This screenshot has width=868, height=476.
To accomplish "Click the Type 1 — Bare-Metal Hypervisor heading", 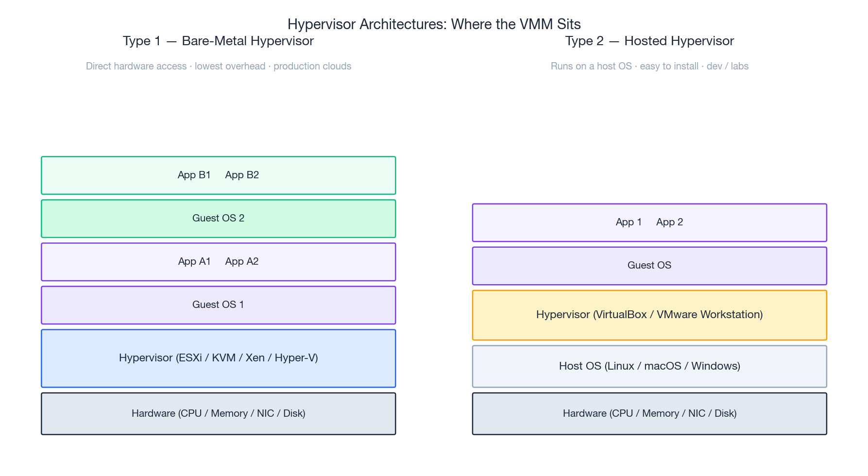I will (219, 41).
